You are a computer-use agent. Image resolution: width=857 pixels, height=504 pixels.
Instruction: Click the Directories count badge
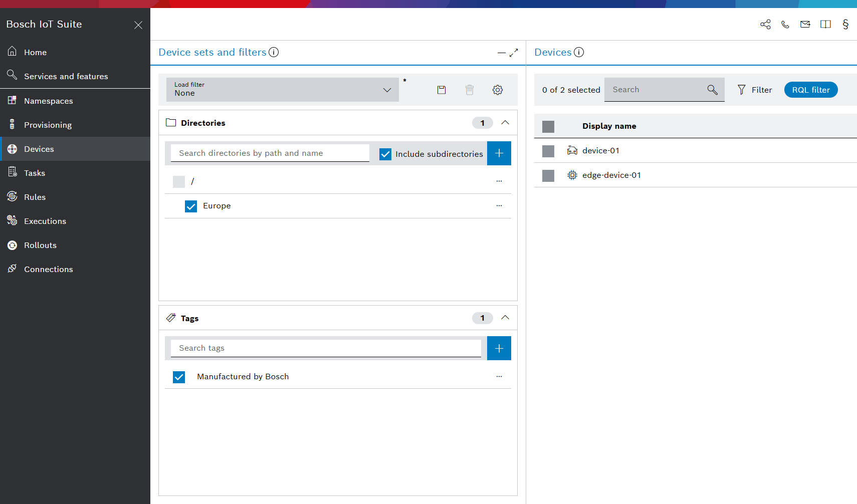pos(483,123)
